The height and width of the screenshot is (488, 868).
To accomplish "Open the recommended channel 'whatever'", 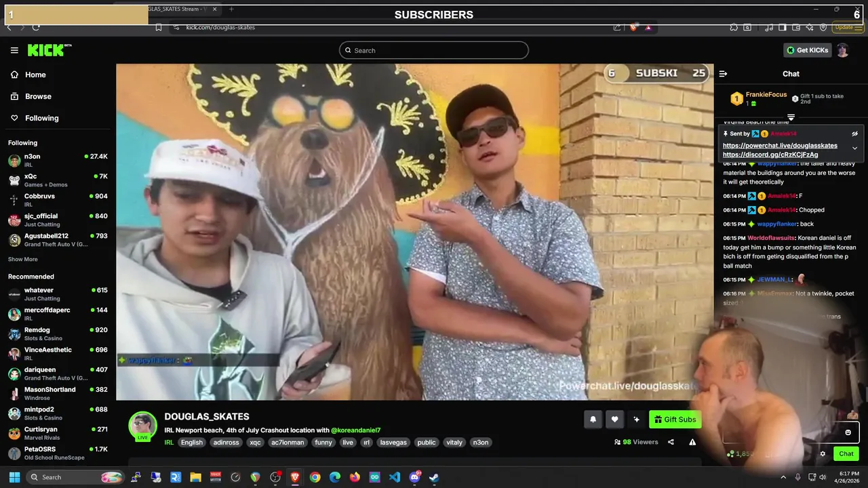I will (58, 294).
